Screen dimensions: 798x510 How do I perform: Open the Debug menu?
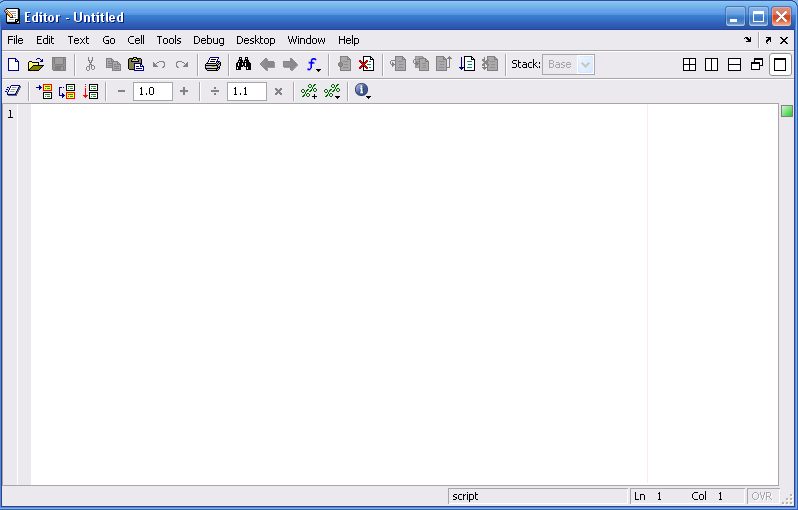[209, 40]
